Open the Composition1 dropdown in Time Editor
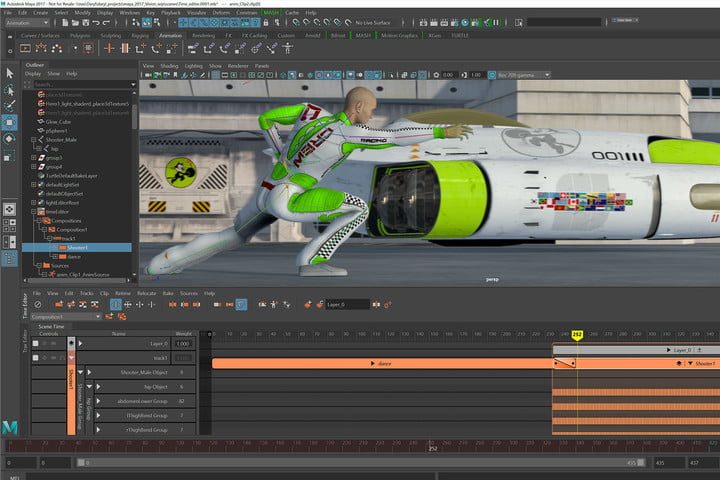Screen dimensions: 720x480 coord(66,317)
